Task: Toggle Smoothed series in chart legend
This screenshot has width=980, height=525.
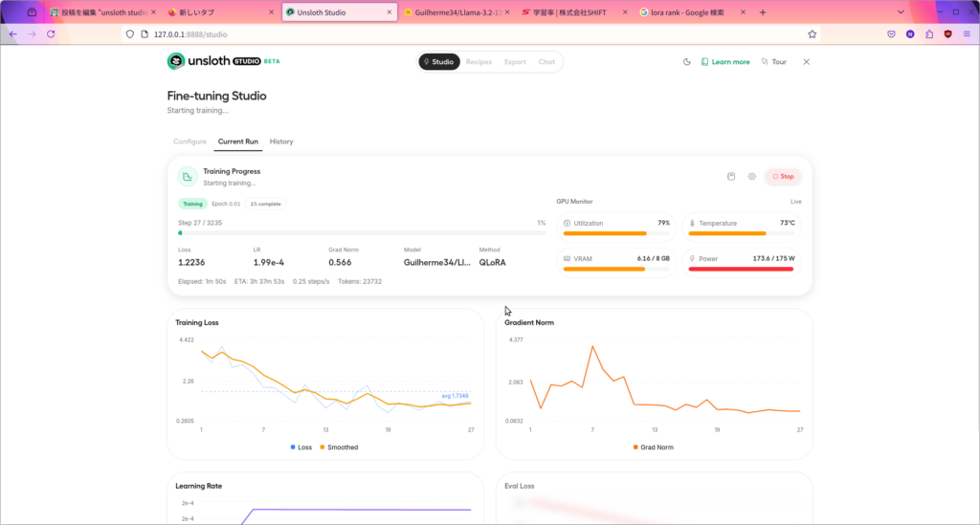Action: point(339,447)
